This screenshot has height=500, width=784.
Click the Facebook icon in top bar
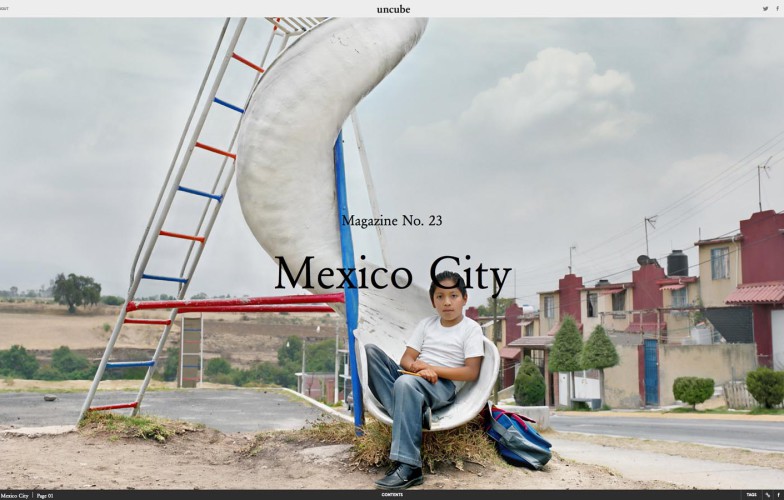coord(777,9)
